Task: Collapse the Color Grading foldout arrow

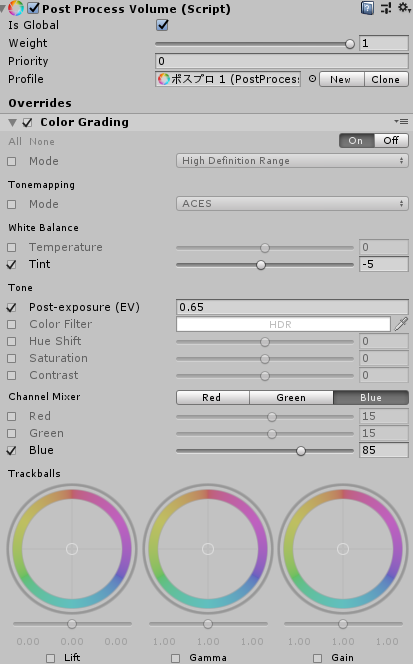Action: coord(12,123)
